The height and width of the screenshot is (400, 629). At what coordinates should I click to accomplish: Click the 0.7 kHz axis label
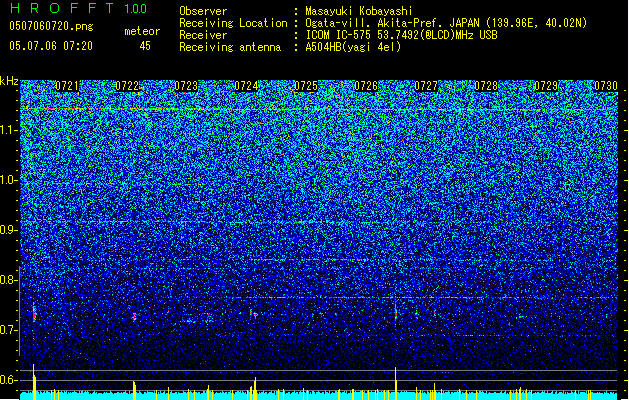coord(9,330)
